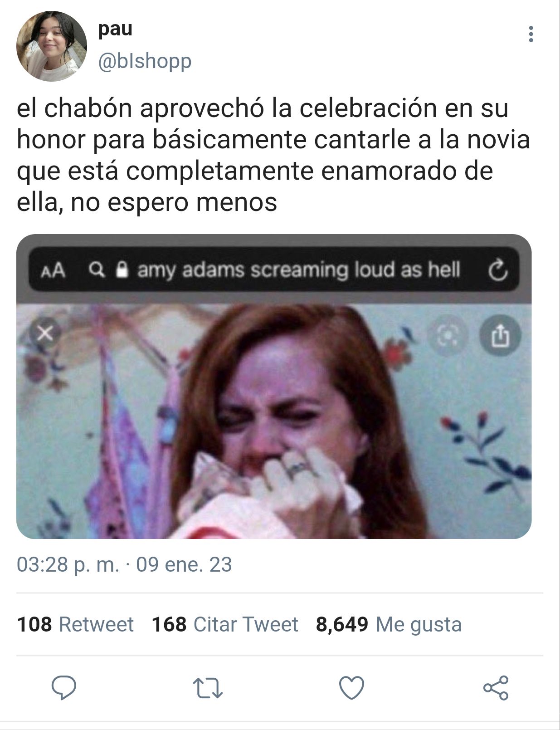Tap the retweet arrows icon
The height and width of the screenshot is (730, 560).
(x=208, y=688)
